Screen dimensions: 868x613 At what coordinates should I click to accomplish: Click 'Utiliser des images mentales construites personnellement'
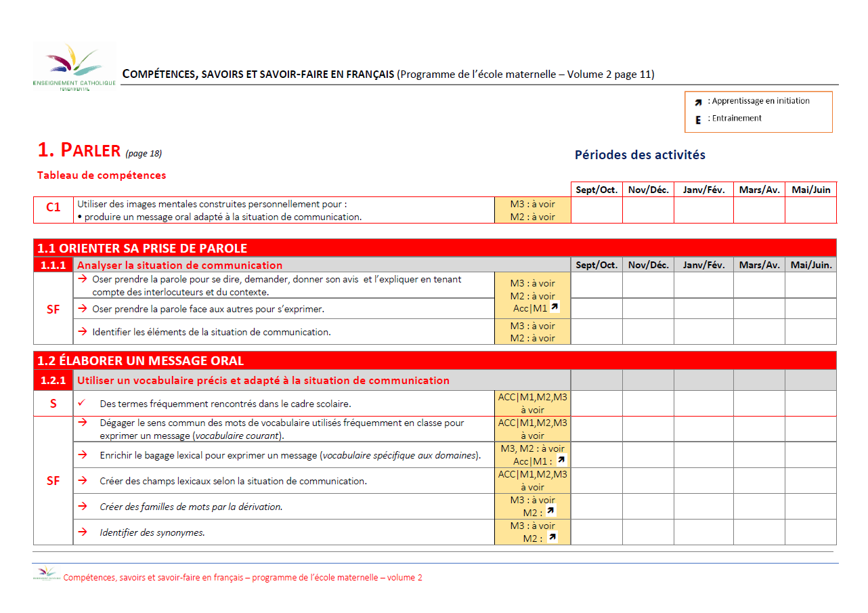pos(212,203)
